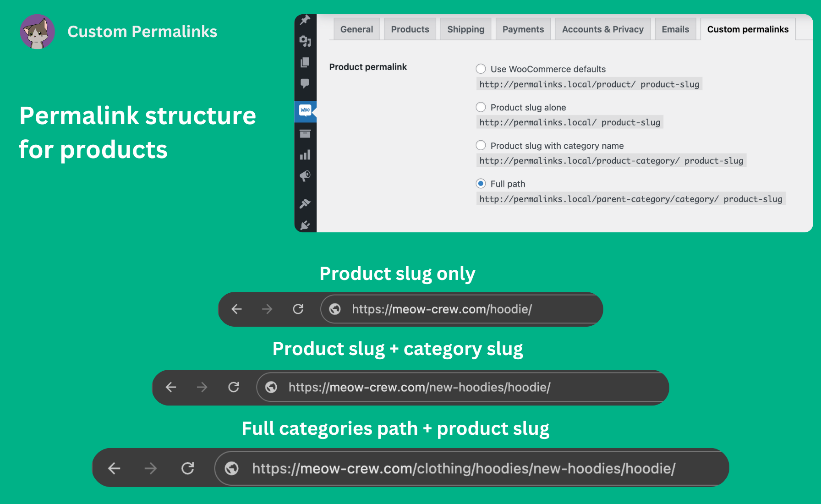Select the Product slug with category name option
Image resolution: width=821 pixels, height=504 pixels.
tap(481, 145)
